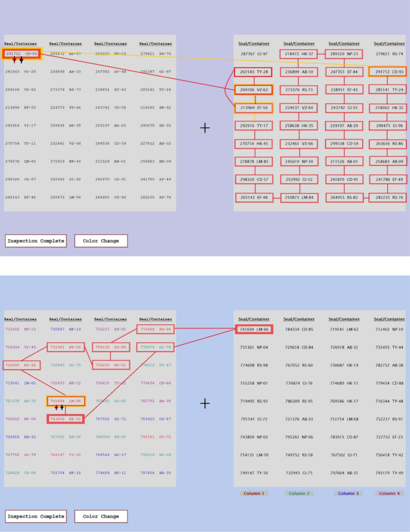
Task: Click the 793179 TY-49 entry
Action: coord(388,473)
